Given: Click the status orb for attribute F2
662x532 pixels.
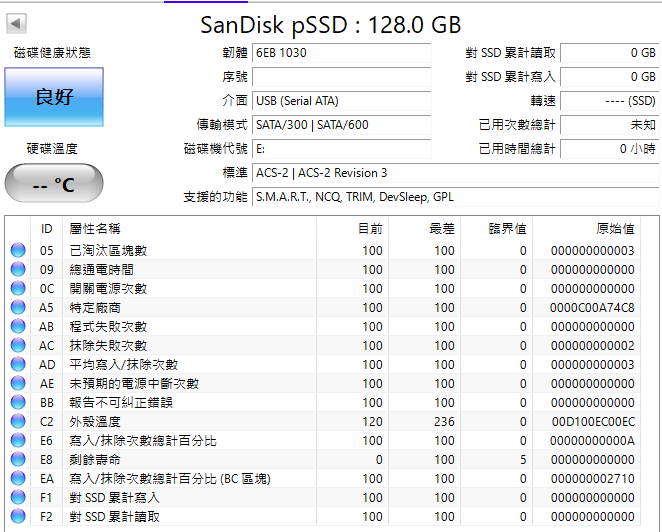Looking at the screenshot, I should tap(18, 516).
